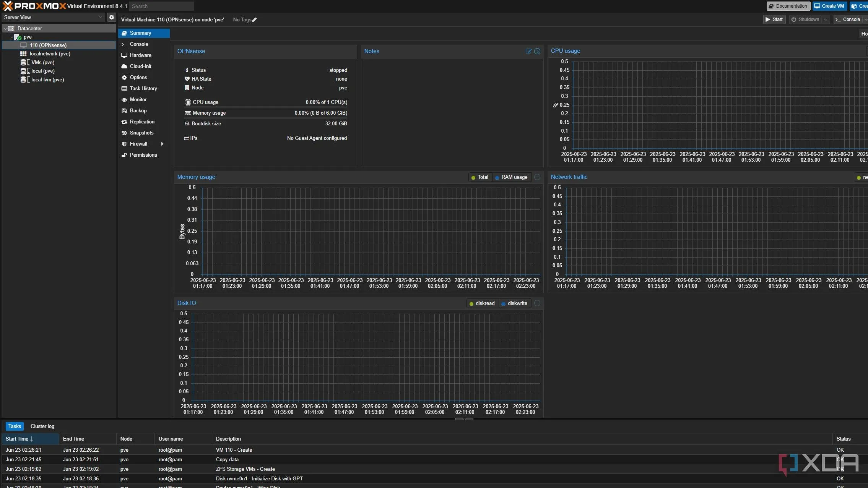Click the Notes panel edit icon
The image size is (868, 488).
pos(528,51)
